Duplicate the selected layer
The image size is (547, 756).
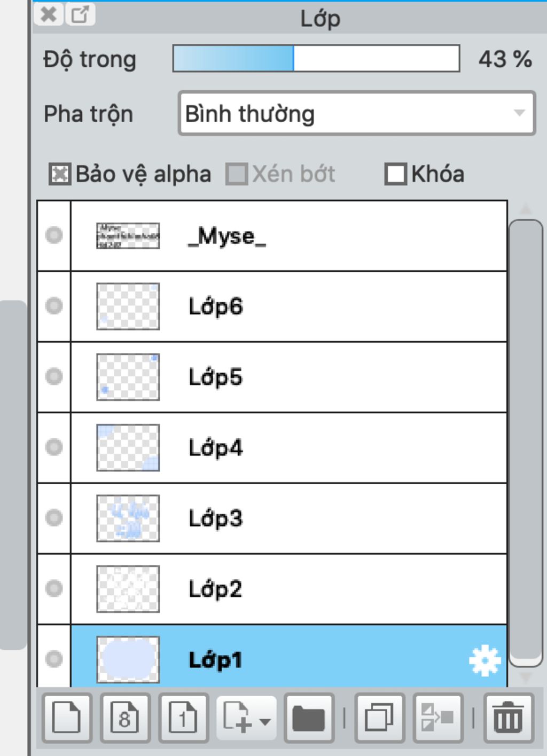(379, 718)
